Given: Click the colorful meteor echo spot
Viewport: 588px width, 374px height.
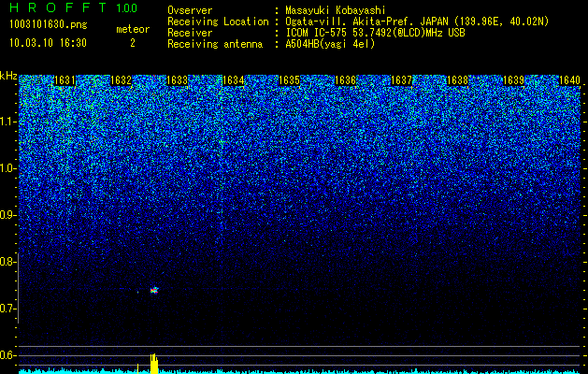Looking at the screenshot, I should 154,290.
